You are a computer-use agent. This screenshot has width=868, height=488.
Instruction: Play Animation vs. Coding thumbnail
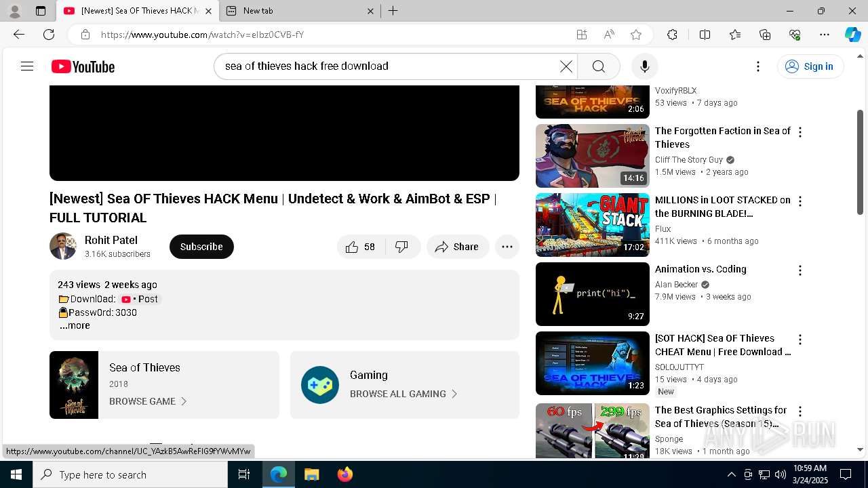[x=593, y=294]
